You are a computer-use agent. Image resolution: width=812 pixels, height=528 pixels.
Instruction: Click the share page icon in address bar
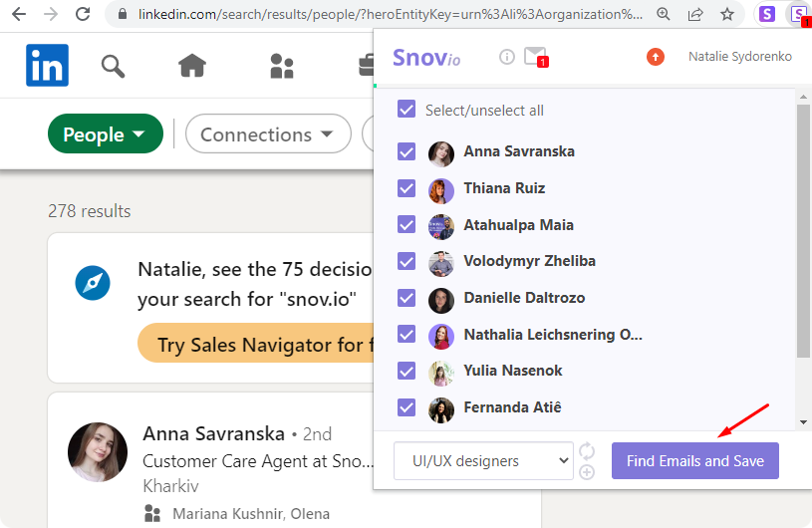[695, 14]
